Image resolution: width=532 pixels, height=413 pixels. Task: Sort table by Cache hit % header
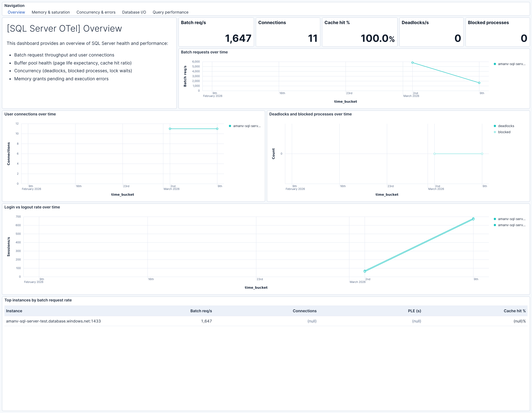[514, 311]
